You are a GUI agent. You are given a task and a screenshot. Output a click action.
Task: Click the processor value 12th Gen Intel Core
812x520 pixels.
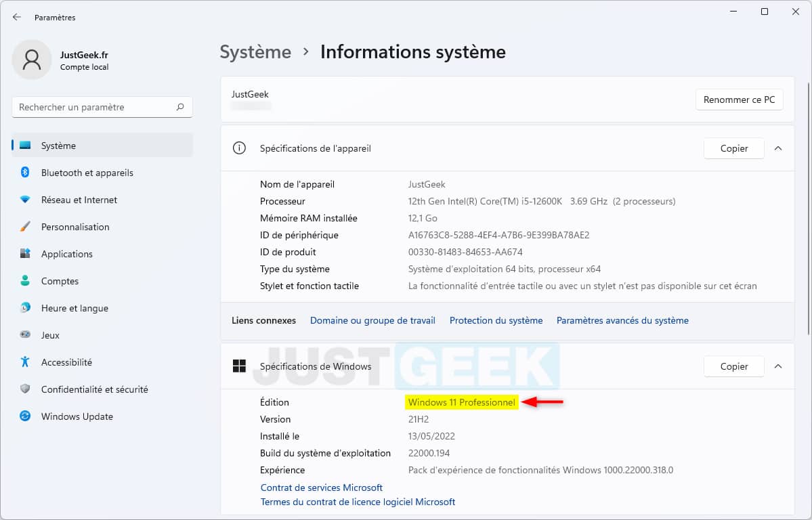coord(542,201)
